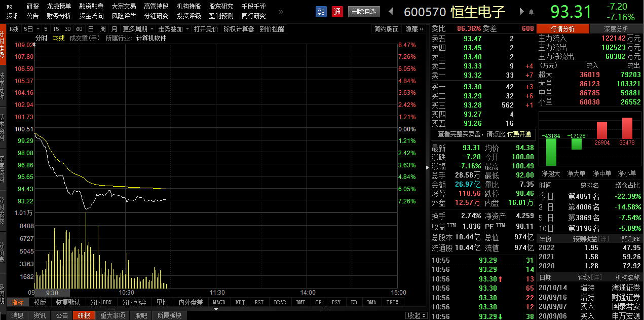Viewport: 644px width, 320px height.
Task: Open the 重大事项 bottom tab
Action: [x=112, y=315]
